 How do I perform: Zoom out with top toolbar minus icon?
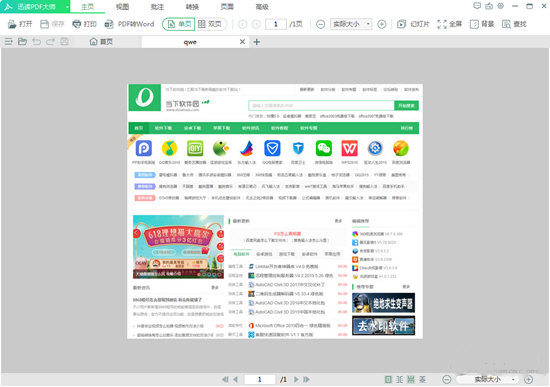pos(320,24)
